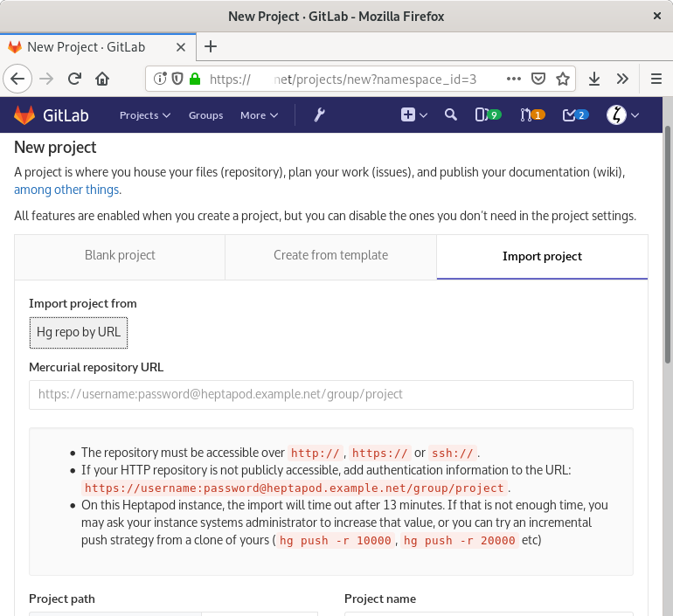Open the Firefox downloads panel
Viewport: 673px width, 616px height.
click(594, 79)
